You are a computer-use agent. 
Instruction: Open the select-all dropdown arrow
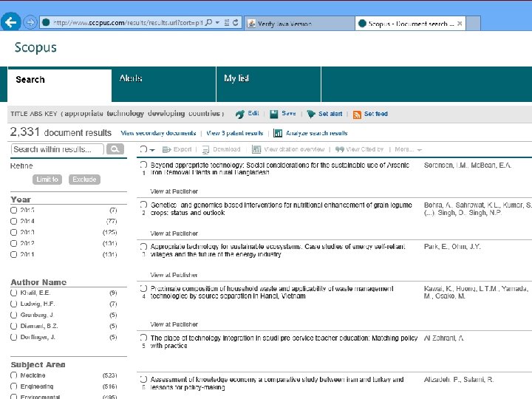coord(152,150)
